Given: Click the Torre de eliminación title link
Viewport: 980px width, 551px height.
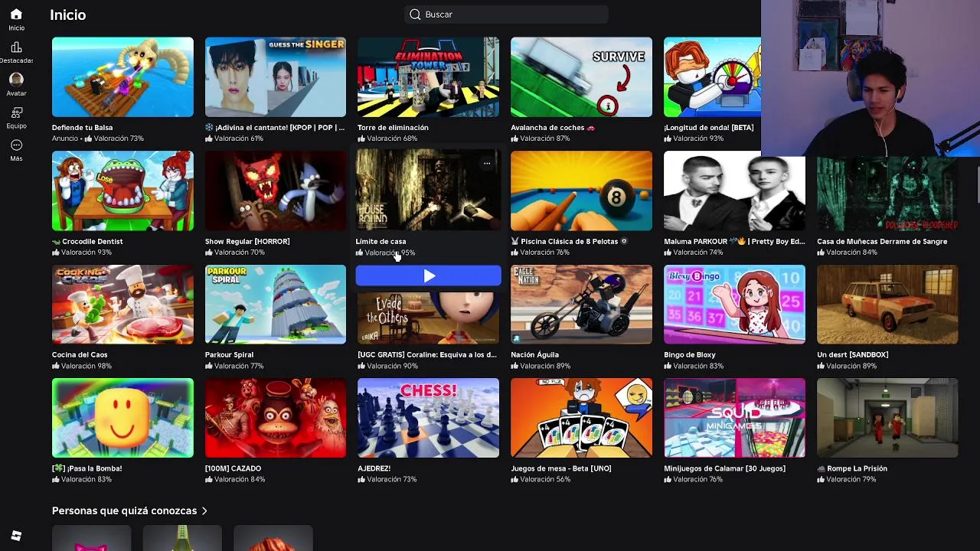Looking at the screenshot, I should tap(393, 128).
